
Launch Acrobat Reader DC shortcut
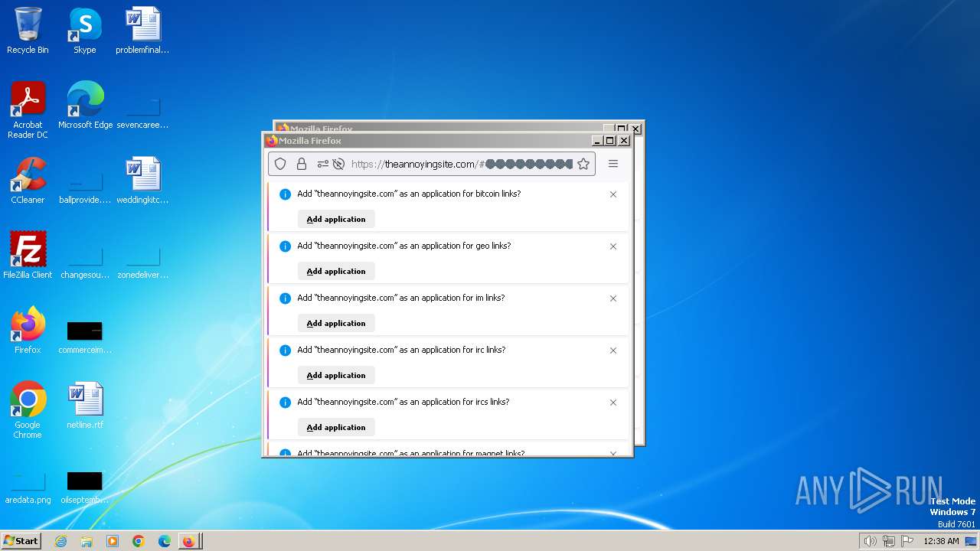pos(28,111)
